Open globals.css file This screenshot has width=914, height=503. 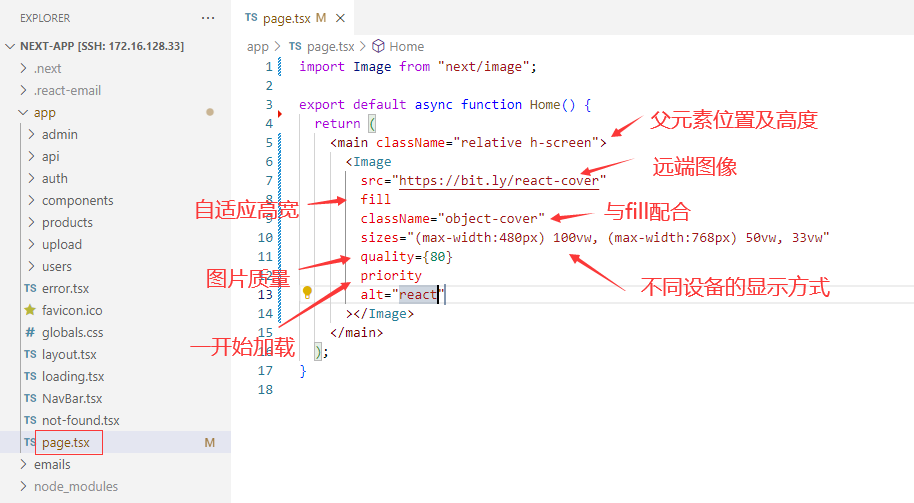point(72,332)
